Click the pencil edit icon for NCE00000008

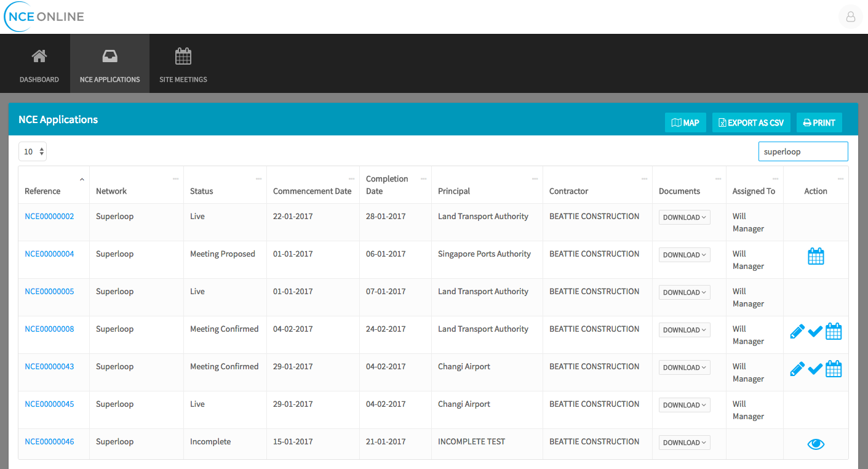click(x=797, y=332)
